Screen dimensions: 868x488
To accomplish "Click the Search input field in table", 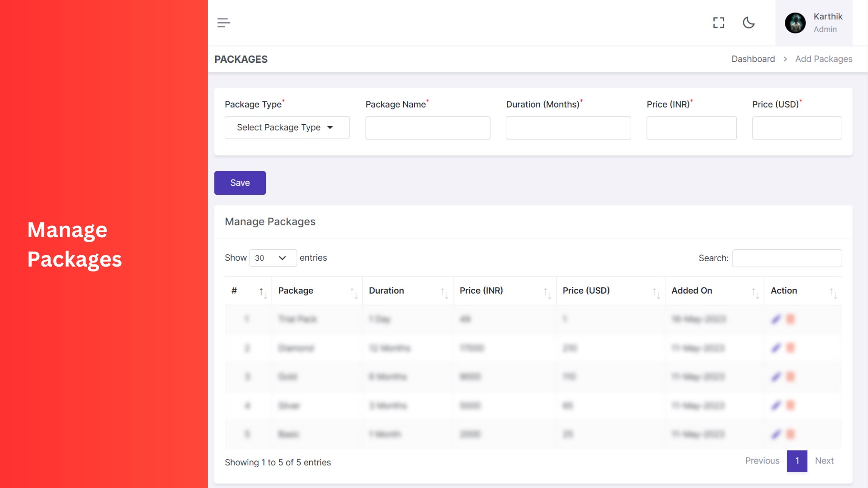I will [788, 258].
